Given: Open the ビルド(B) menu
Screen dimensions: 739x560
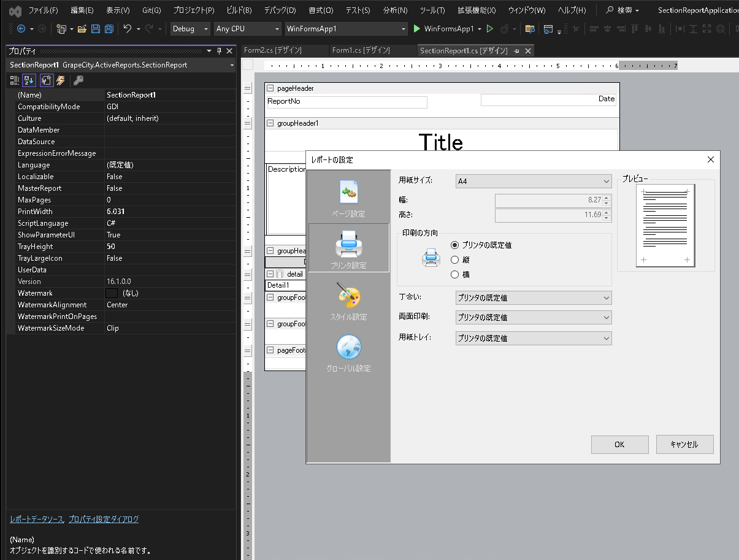Looking at the screenshot, I should tap(239, 10).
